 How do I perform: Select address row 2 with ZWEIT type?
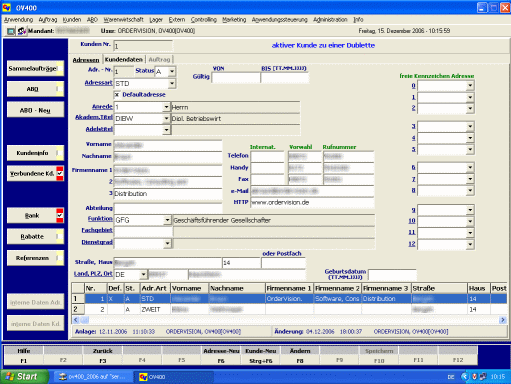point(289,309)
